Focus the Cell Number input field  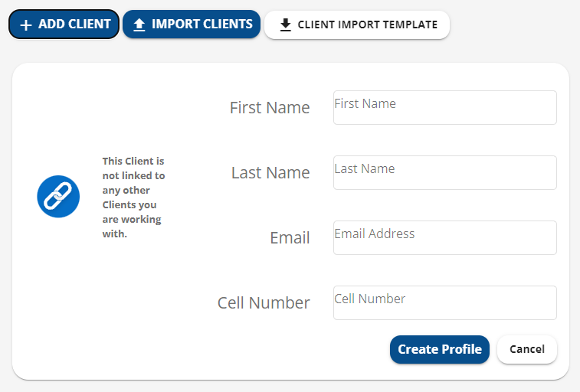(x=445, y=302)
